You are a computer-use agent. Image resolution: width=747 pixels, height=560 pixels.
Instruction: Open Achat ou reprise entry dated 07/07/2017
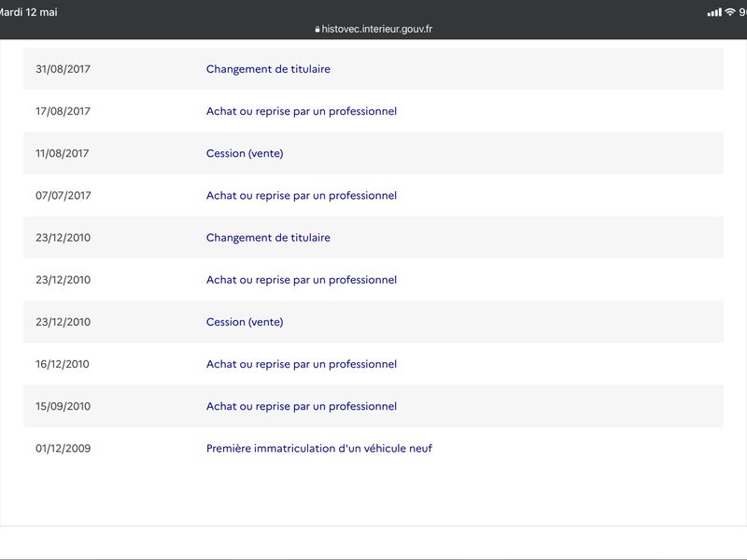(x=301, y=195)
